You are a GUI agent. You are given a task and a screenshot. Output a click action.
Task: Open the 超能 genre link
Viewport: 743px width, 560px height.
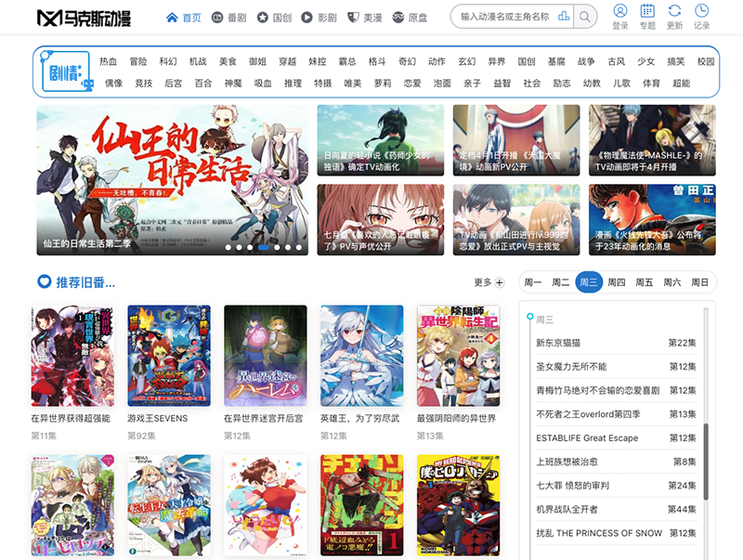click(x=681, y=84)
